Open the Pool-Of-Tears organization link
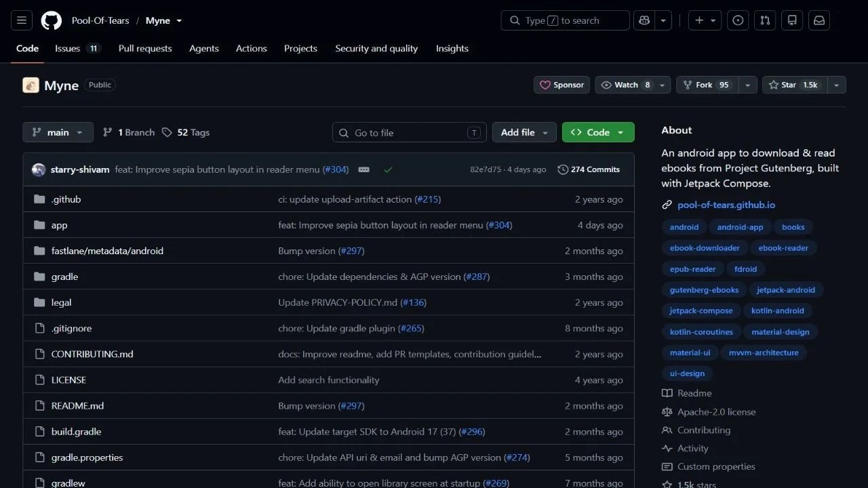Viewport: 868px width, 488px height. 100,20
